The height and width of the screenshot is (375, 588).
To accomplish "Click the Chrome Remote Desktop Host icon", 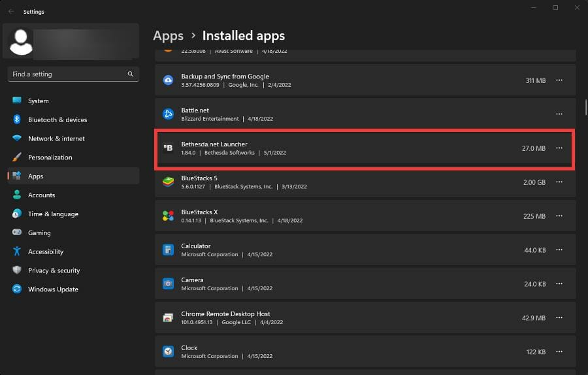I will [168, 318].
